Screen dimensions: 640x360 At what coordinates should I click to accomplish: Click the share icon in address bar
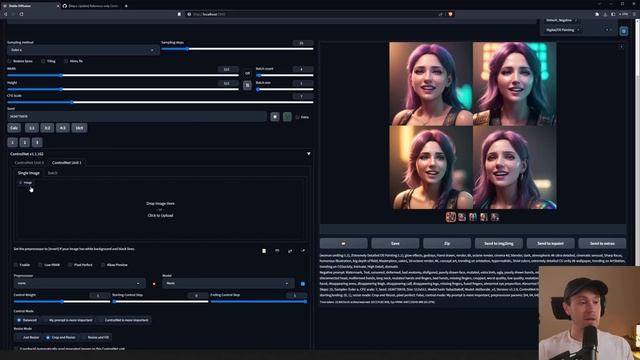point(440,14)
